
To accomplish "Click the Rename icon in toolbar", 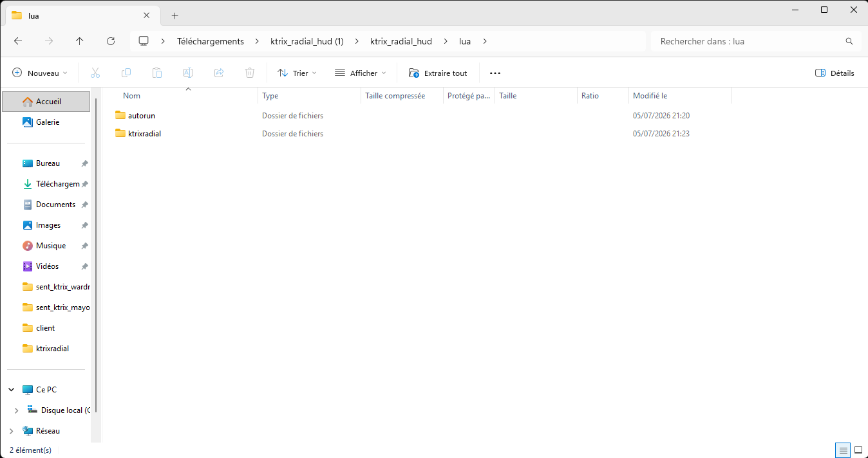I will pos(188,73).
